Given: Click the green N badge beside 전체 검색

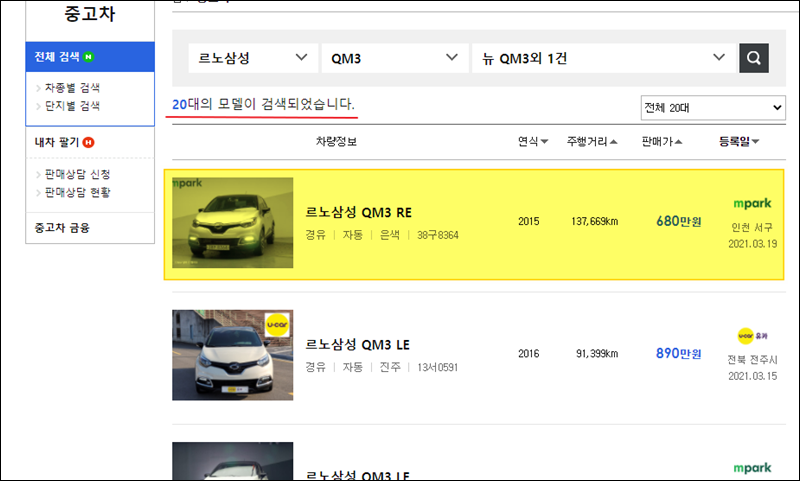Looking at the screenshot, I should [89, 57].
